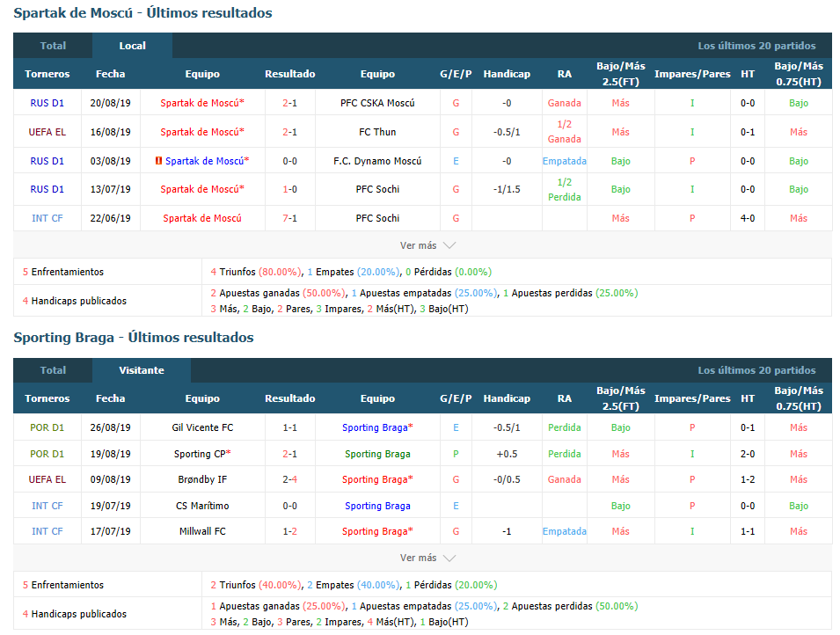Screen dimensions: 840x635
Task: Open the 0-0 result versus Dynamo Moscú
Action: click(x=289, y=161)
